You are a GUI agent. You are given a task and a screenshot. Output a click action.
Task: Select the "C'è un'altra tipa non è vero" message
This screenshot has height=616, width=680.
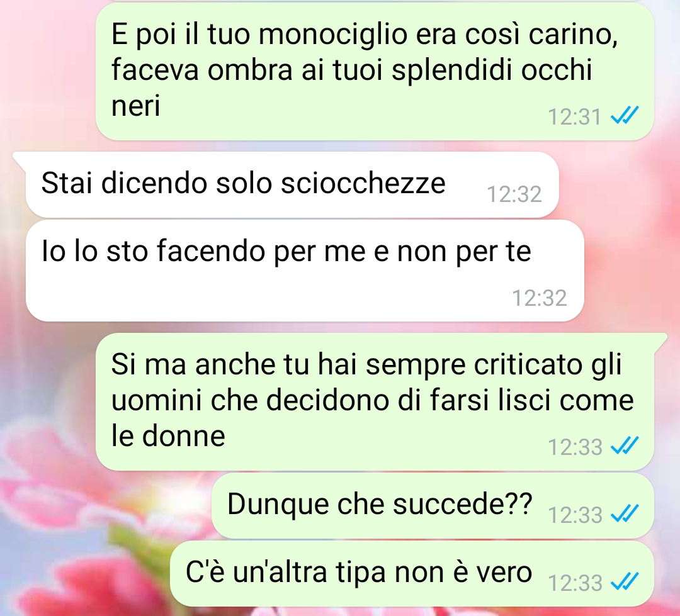pos(412,573)
